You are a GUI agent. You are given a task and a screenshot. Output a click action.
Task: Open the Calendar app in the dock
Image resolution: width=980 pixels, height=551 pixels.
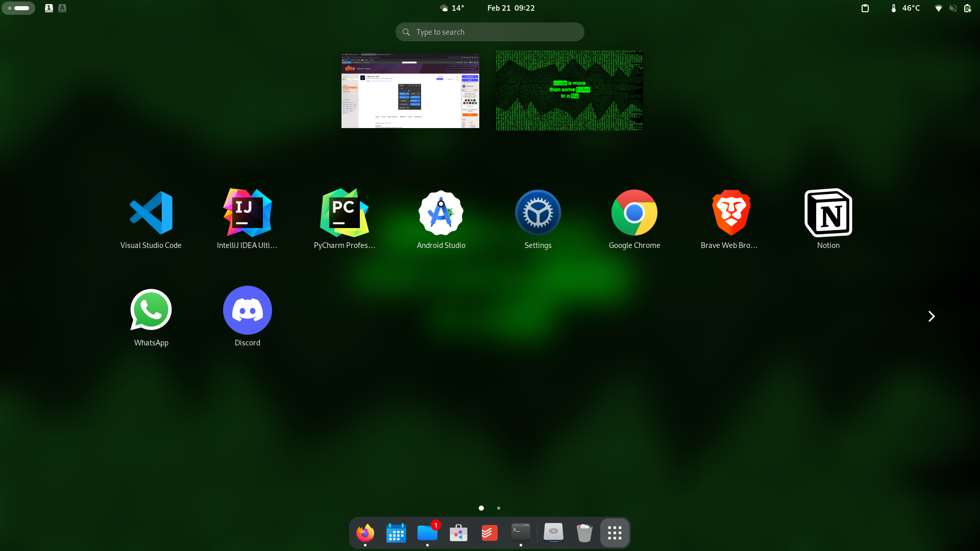(396, 533)
